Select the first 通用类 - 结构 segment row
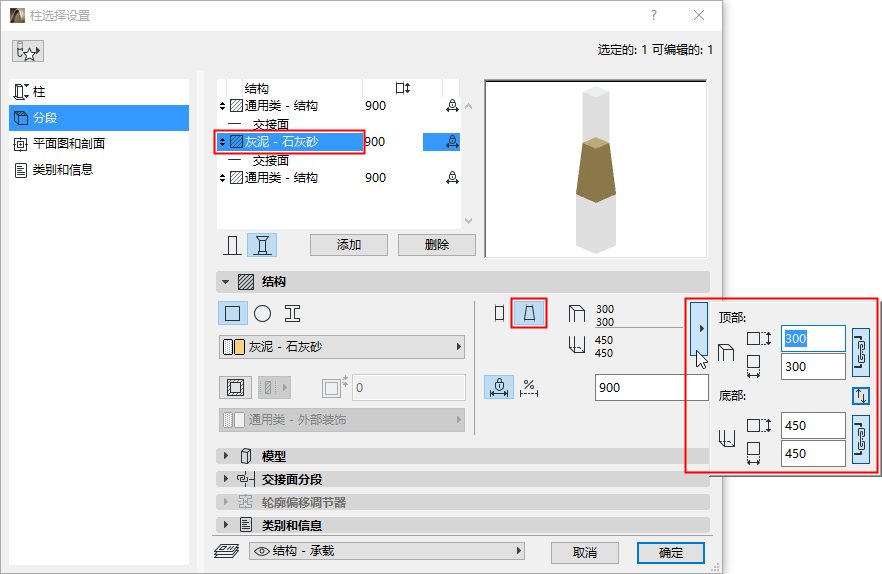 point(339,106)
